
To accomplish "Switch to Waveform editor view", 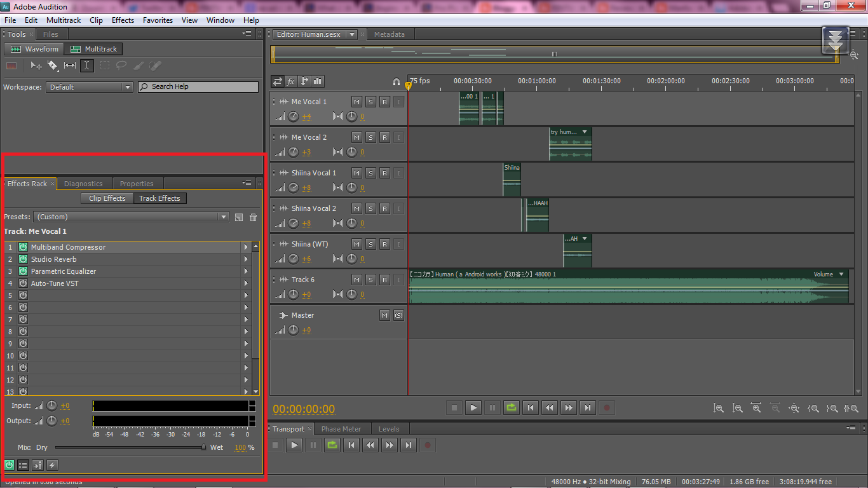I will click(x=34, y=49).
